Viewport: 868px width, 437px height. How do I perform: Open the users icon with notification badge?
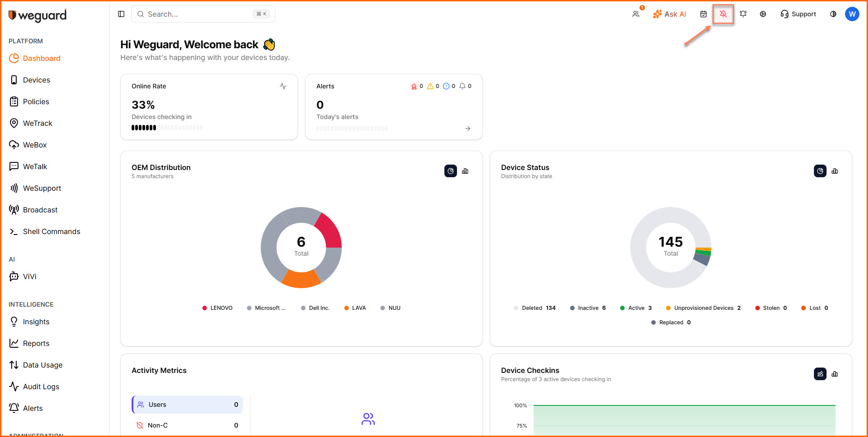(636, 14)
